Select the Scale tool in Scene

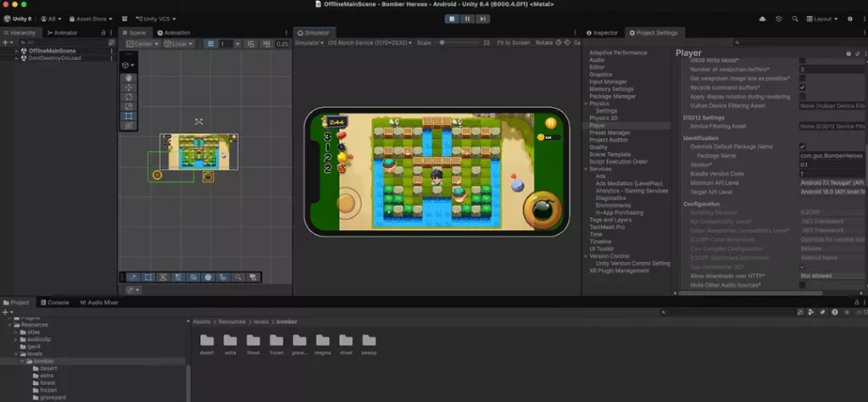(x=129, y=106)
